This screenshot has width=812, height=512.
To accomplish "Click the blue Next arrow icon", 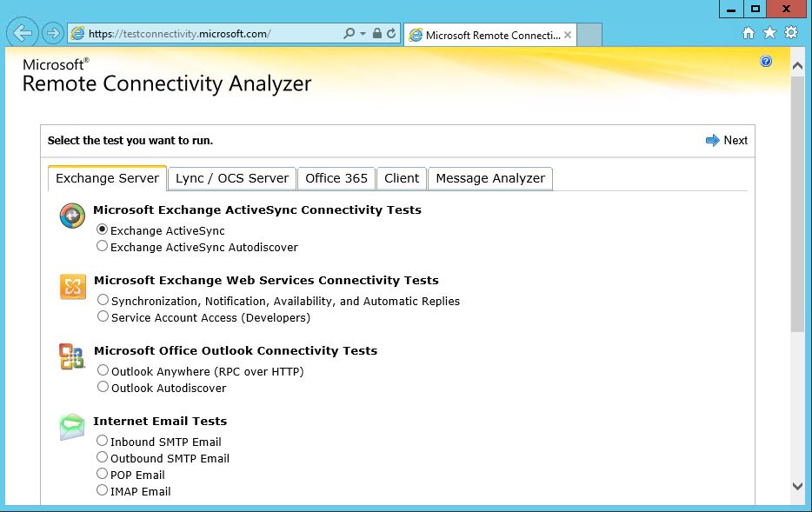I will [x=713, y=140].
